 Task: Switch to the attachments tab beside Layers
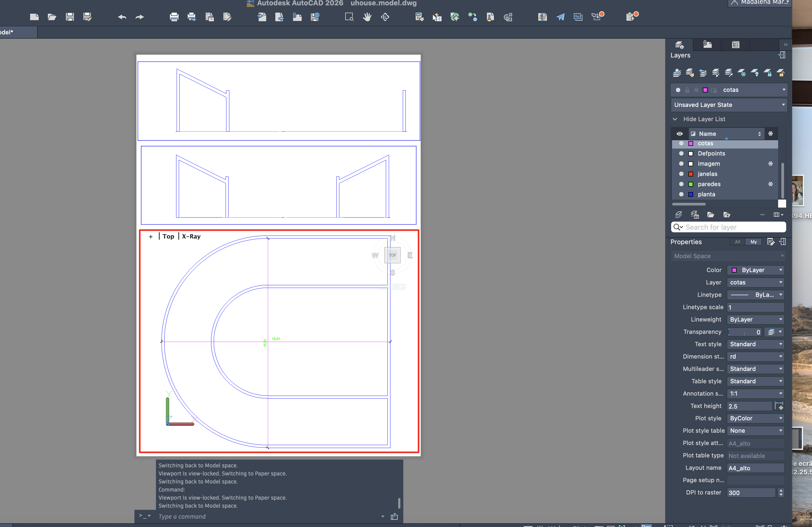(707, 45)
